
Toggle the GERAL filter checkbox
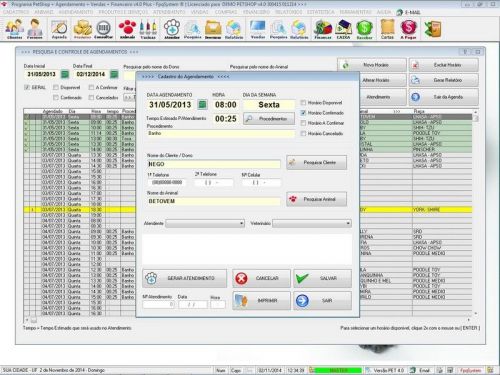click(x=27, y=87)
